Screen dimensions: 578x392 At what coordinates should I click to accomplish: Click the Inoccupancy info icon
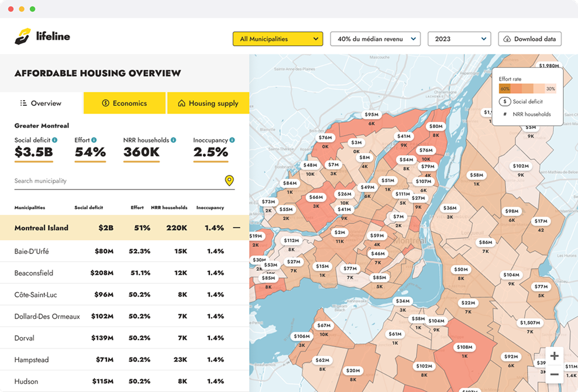pyautogui.click(x=230, y=139)
